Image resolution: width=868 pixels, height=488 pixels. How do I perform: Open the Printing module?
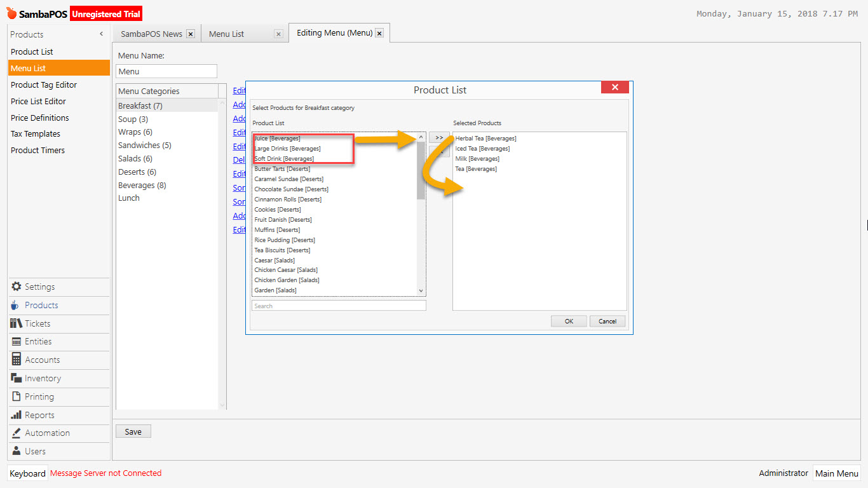(36, 396)
